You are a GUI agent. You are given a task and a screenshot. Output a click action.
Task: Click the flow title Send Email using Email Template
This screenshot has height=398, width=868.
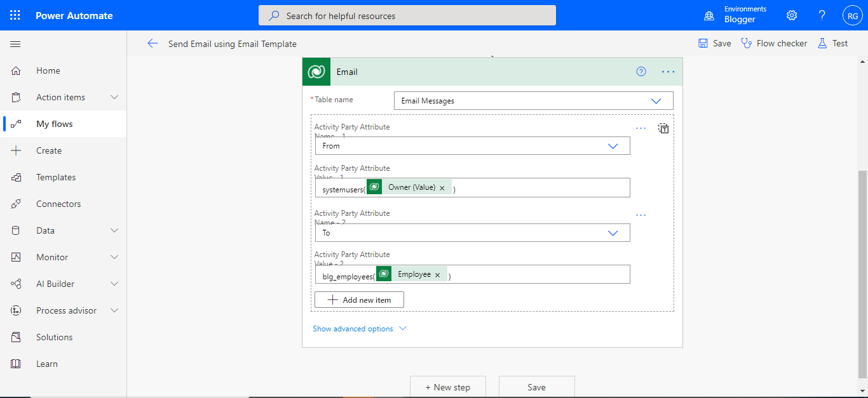coord(233,44)
